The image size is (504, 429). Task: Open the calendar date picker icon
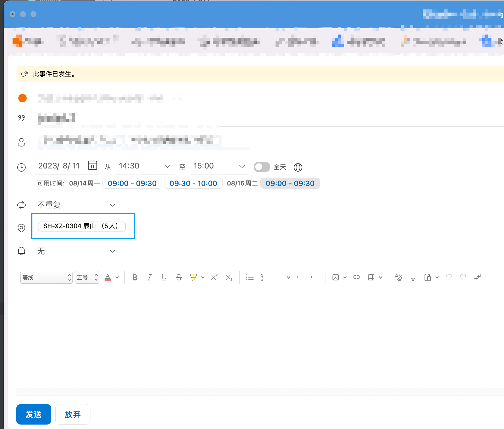tap(93, 165)
